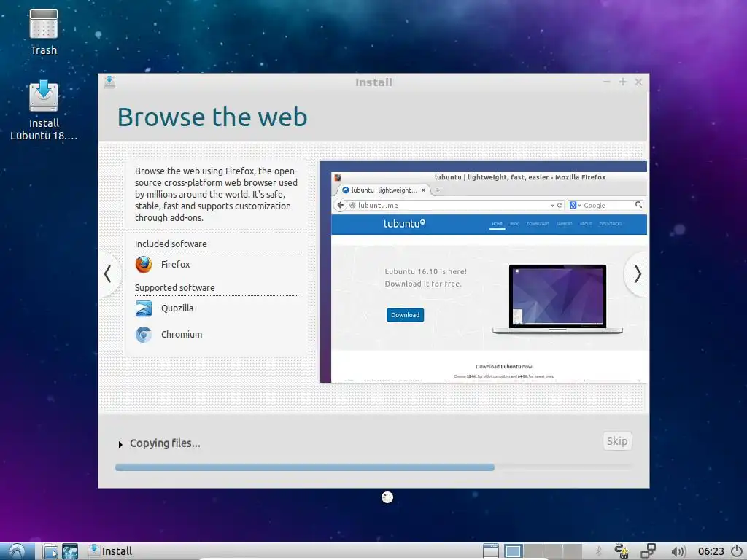This screenshot has width=747, height=560.
Task: Click the Firefox icon under Included software
Action: (x=144, y=264)
